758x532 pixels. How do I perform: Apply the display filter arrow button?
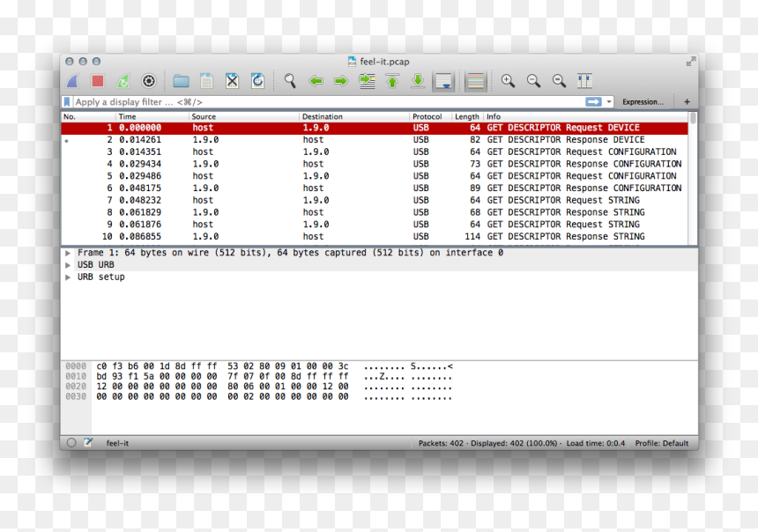[x=593, y=102]
